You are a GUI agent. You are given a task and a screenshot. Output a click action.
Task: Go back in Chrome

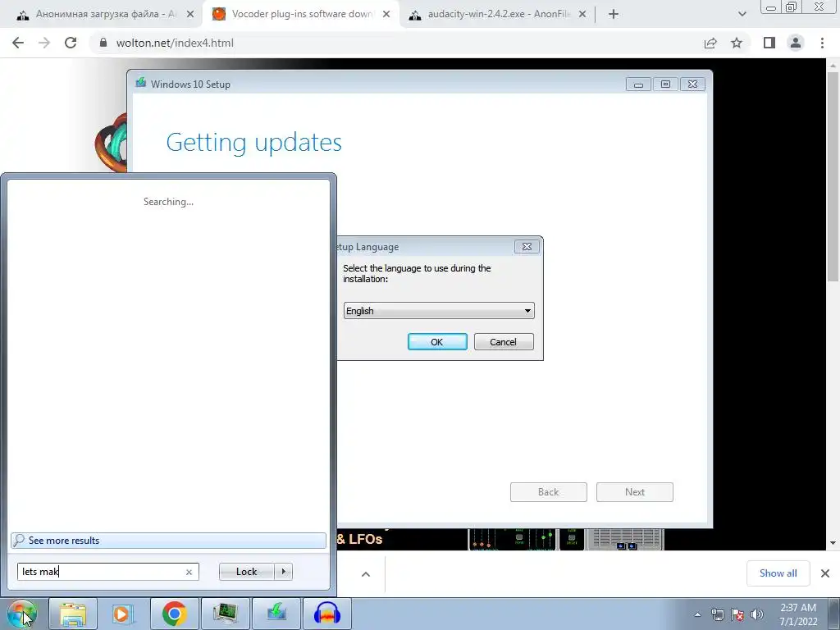click(18, 43)
